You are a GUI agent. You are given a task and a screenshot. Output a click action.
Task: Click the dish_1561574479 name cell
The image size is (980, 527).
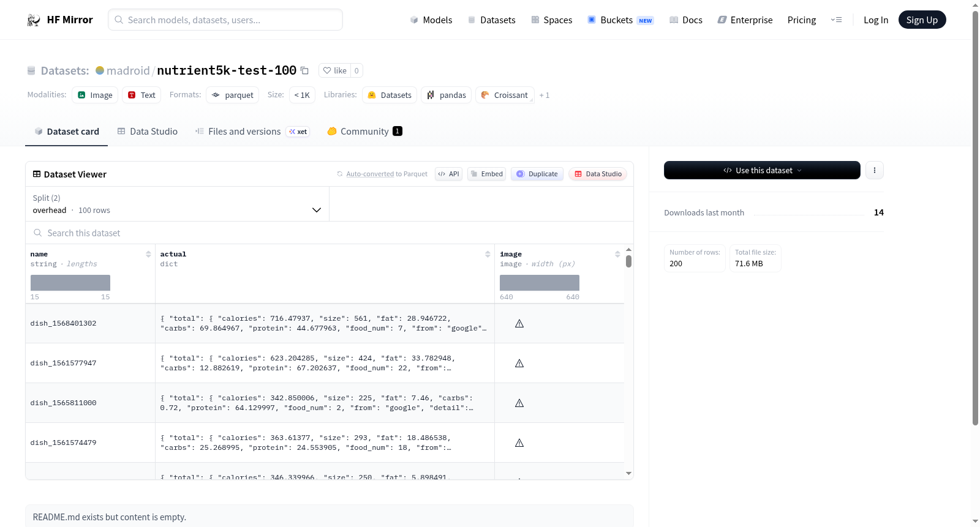point(90,443)
